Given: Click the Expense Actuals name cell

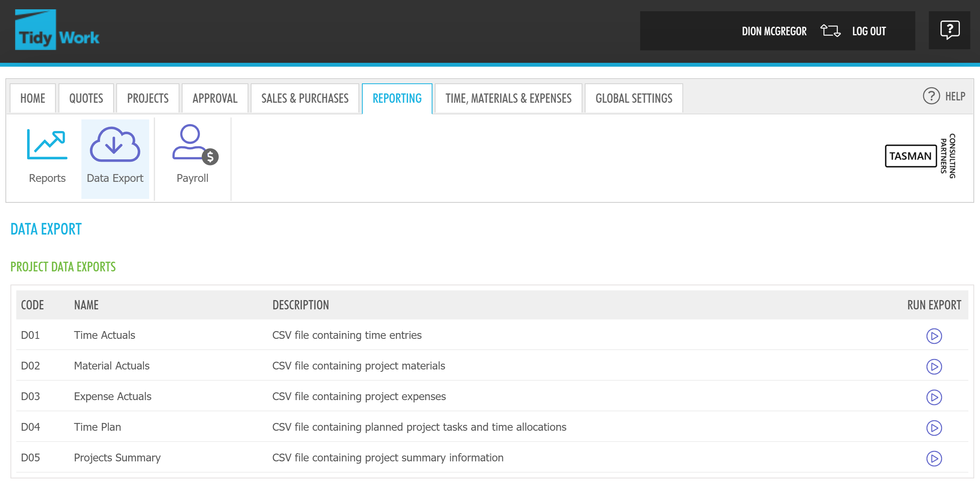Looking at the screenshot, I should pyautogui.click(x=112, y=397).
